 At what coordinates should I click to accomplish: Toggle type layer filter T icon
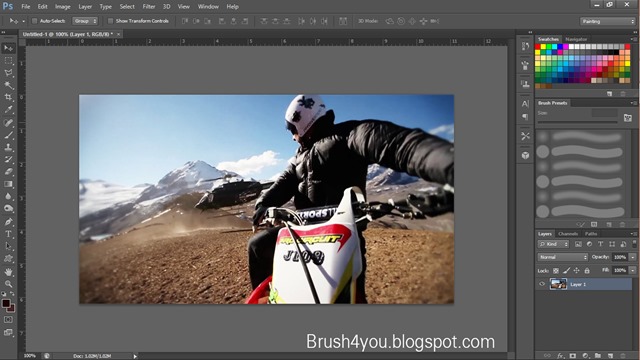pyautogui.click(x=600, y=244)
